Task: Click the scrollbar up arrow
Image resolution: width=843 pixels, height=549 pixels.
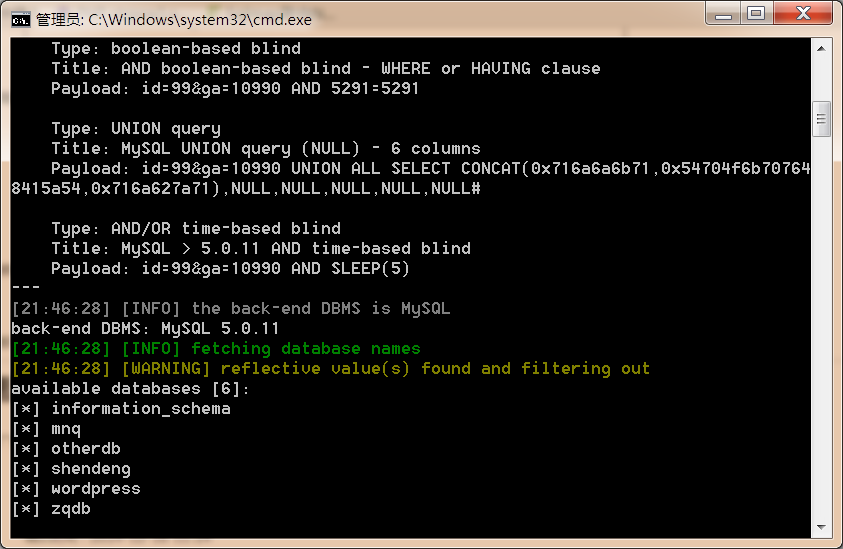Action: click(x=821, y=48)
